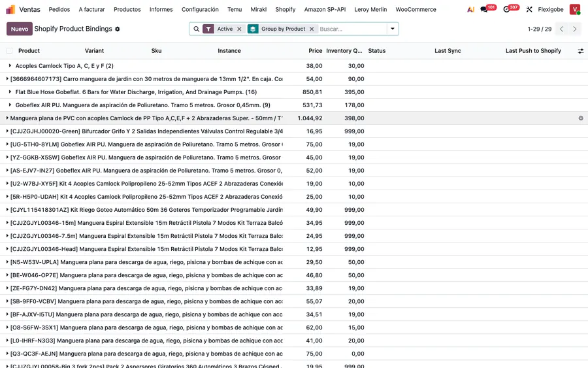Sort by the Sku column header

pyautogui.click(x=156, y=50)
